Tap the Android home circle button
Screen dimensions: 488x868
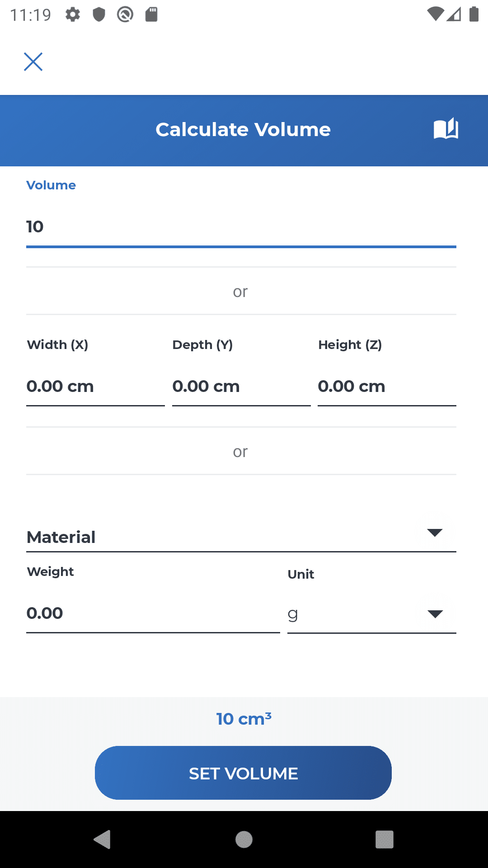click(244, 840)
